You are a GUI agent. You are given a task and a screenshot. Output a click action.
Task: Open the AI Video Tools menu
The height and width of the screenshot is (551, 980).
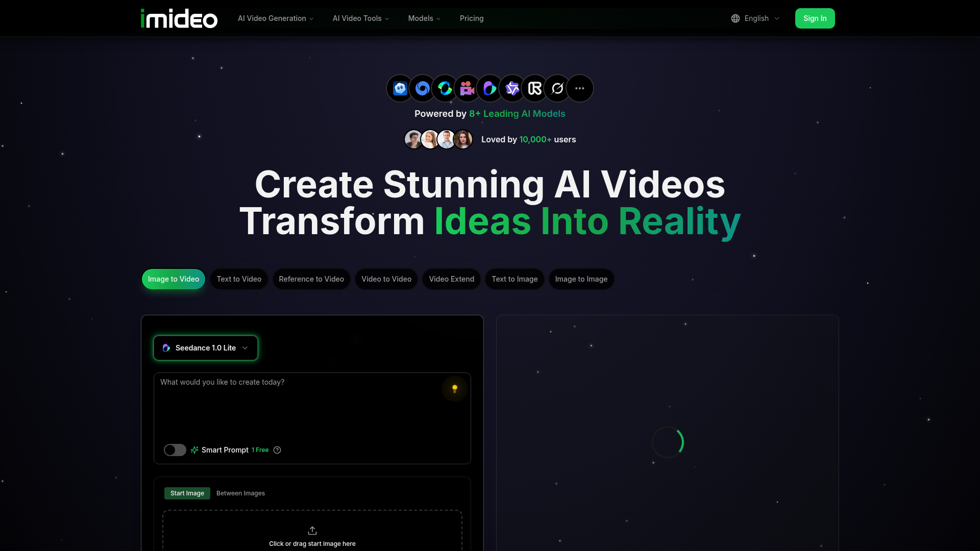tap(361, 18)
